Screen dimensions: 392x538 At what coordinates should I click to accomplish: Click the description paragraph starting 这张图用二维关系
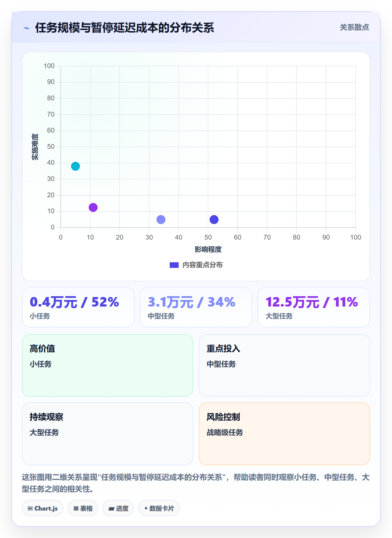click(196, 483)
